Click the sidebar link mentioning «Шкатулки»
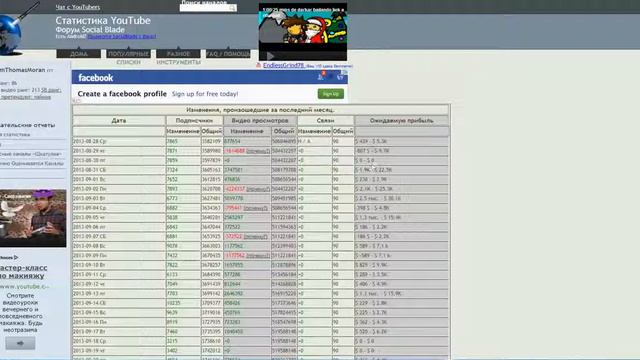This screenshot has height=360, width=640. coord(31,154)
